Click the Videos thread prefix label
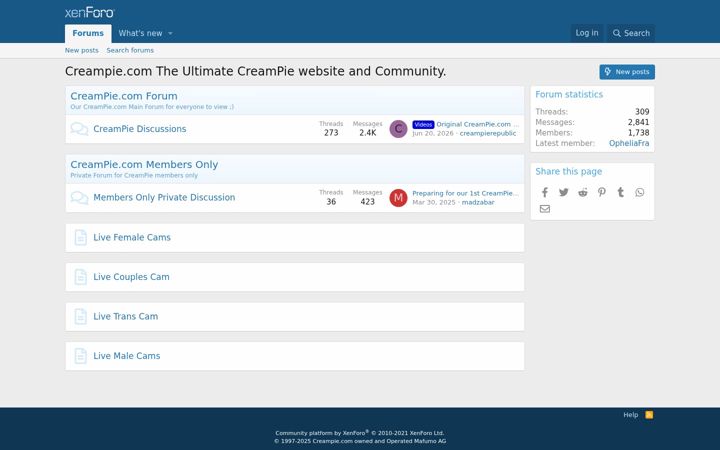720x450 pixels. coord(423,124)
